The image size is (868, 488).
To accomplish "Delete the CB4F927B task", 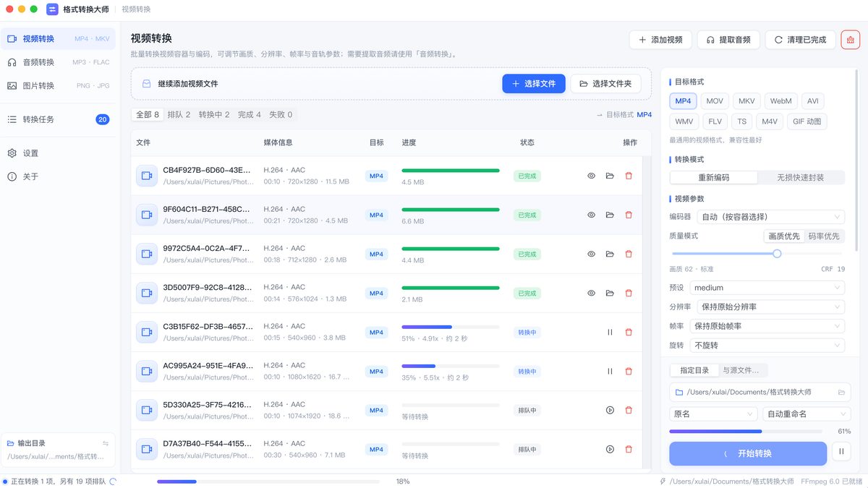I will pos(629,176).
